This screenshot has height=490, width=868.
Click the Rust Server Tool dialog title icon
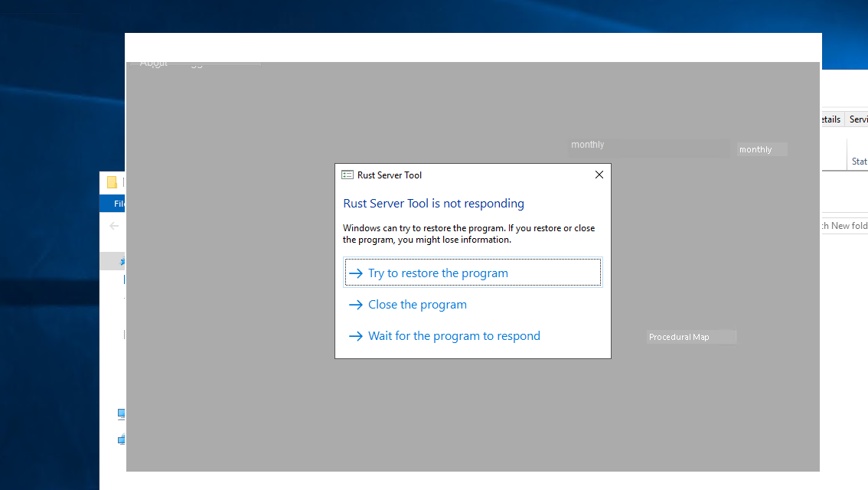347,175
